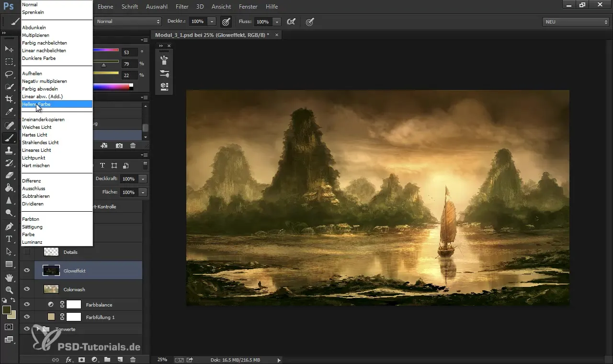
Task: Select the Pen tool
Action: pyautogui.click(x=9, y=226)
